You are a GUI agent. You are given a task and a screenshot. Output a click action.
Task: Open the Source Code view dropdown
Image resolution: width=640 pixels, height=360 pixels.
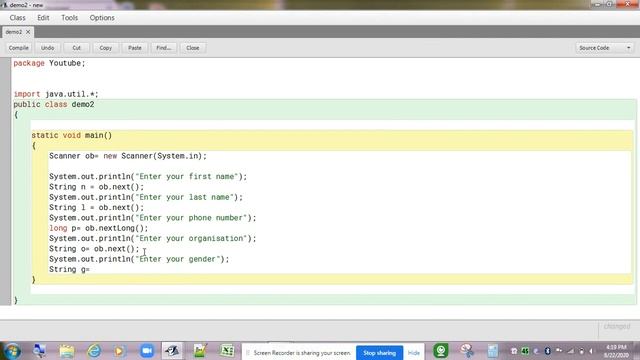(604, 48)
